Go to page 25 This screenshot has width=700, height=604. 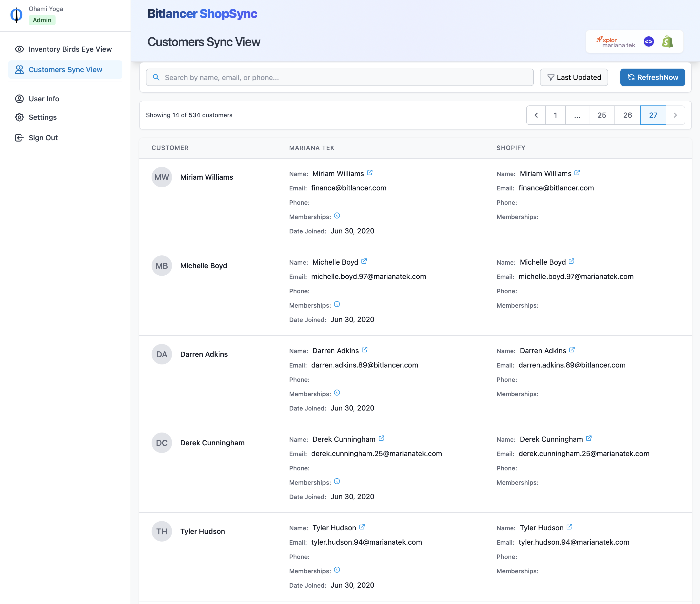tap(602, 115)
